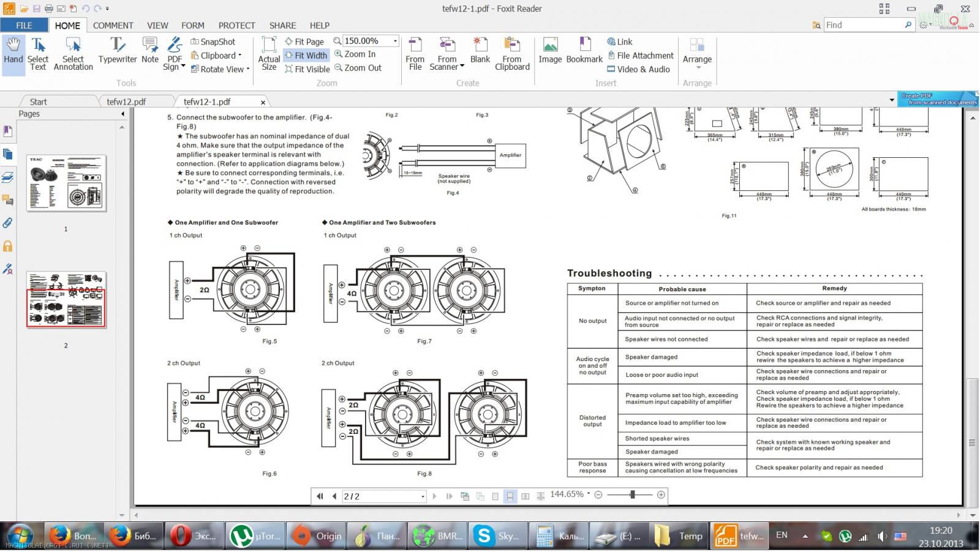Collapse the Pages panel arrow

[123, 114]
